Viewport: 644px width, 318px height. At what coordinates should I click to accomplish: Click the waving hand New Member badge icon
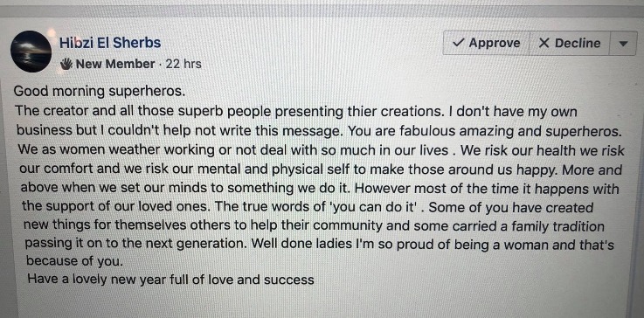[66, 64]
